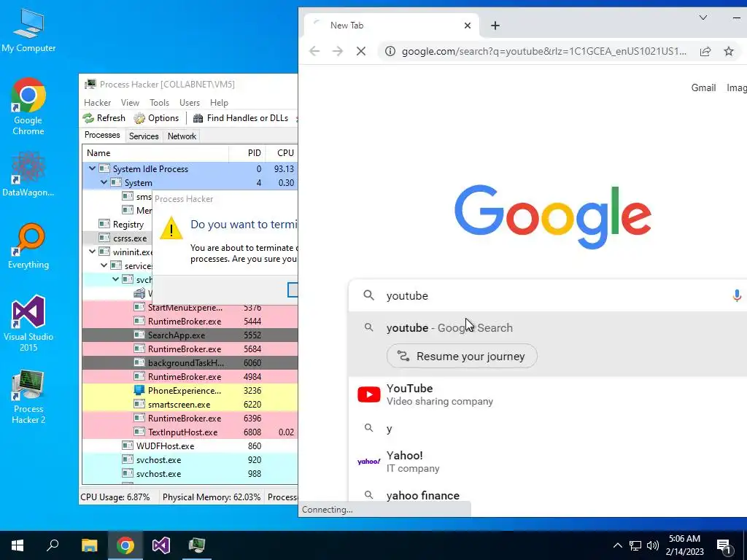Collapse the wininit.exe tree node
Image resolution: width=747 pixels, height=560 pixels.
(92, 252)
